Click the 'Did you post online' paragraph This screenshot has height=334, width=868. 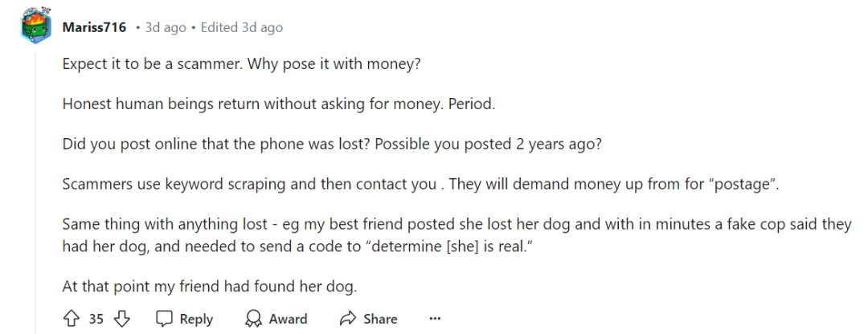[x=332, y=144]
